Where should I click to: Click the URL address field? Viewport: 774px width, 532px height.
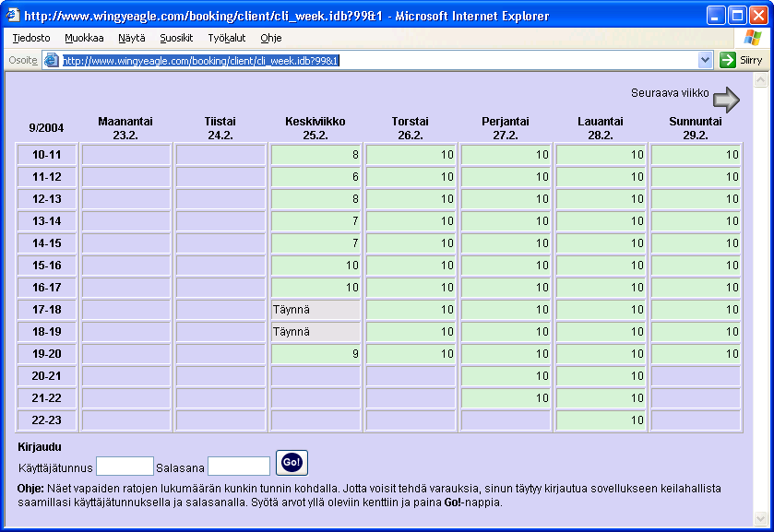click(378, 60)
